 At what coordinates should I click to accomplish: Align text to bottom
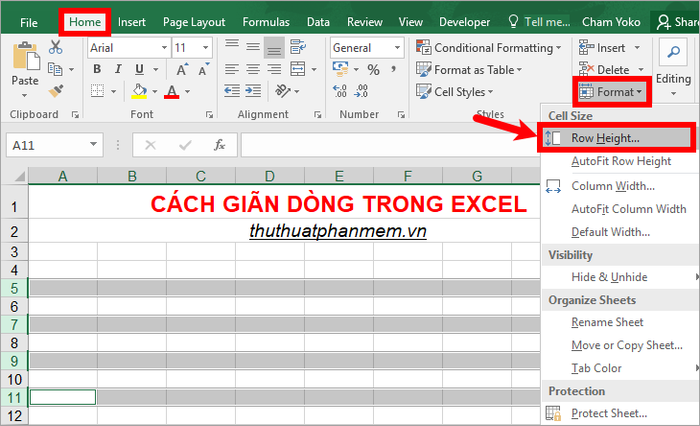(x=274, y=48)
